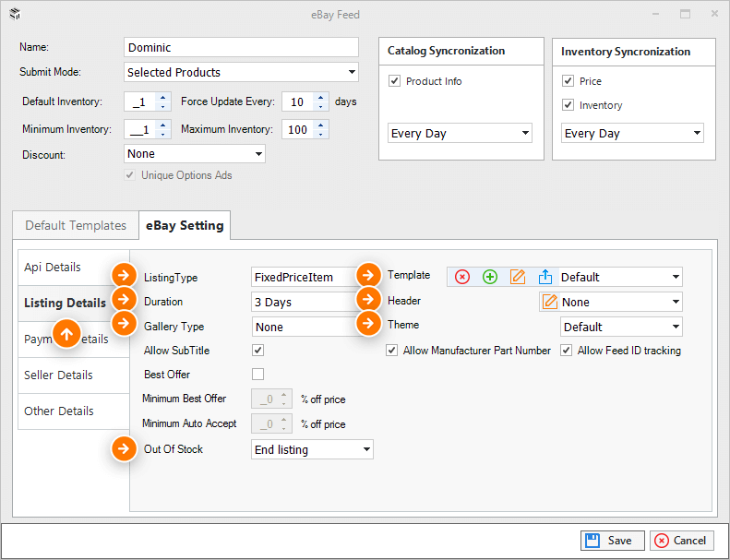Open the Api Details section
The height and width of the screenshot is (560, 730).
[x=74, y=268]
